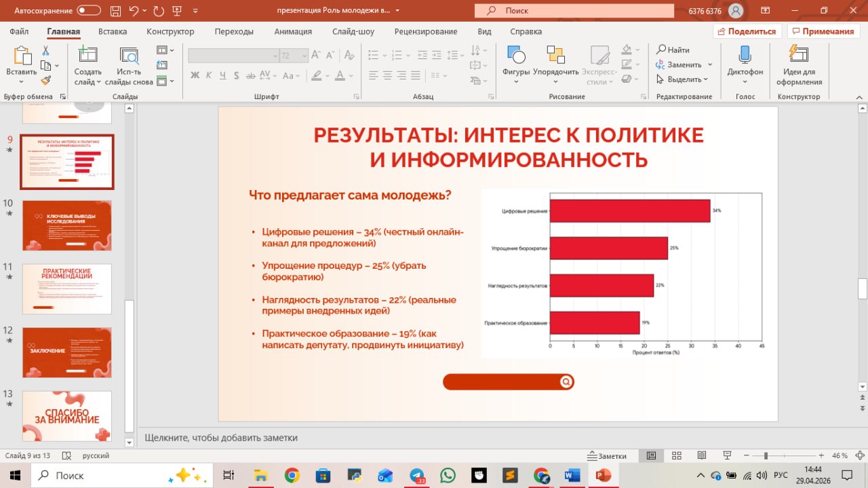
Task: Expand the font color A dropdown arrow
Action: point(351,75)
